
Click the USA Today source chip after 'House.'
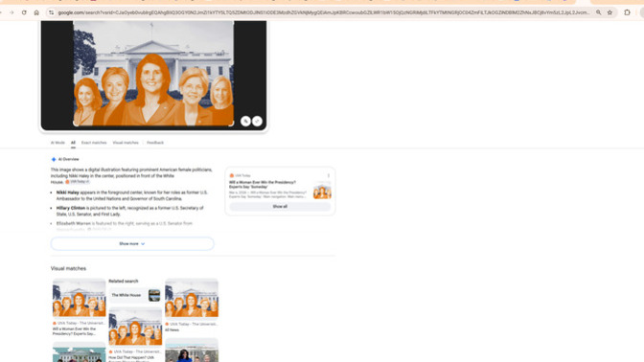[x=78, y=182]
